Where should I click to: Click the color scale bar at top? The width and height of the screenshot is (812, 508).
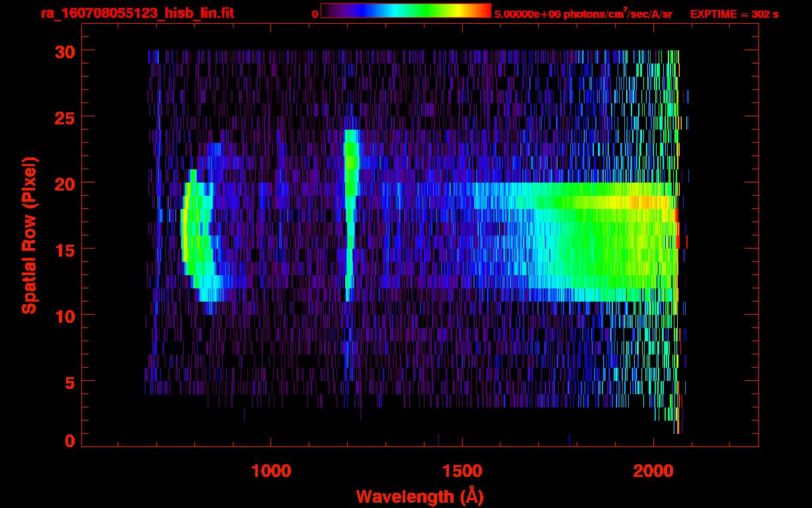(405, 11)
